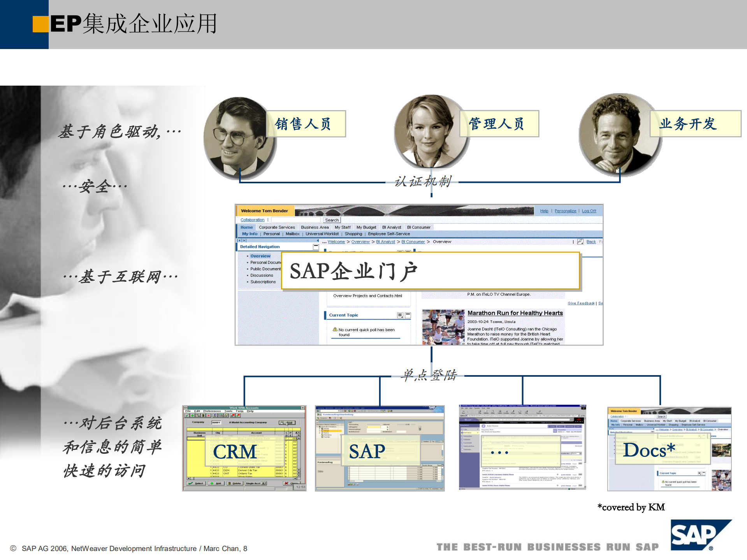Click the Log Off link in the portal header
The width and height of the screenshot is (747, 560).
[589, 211]
